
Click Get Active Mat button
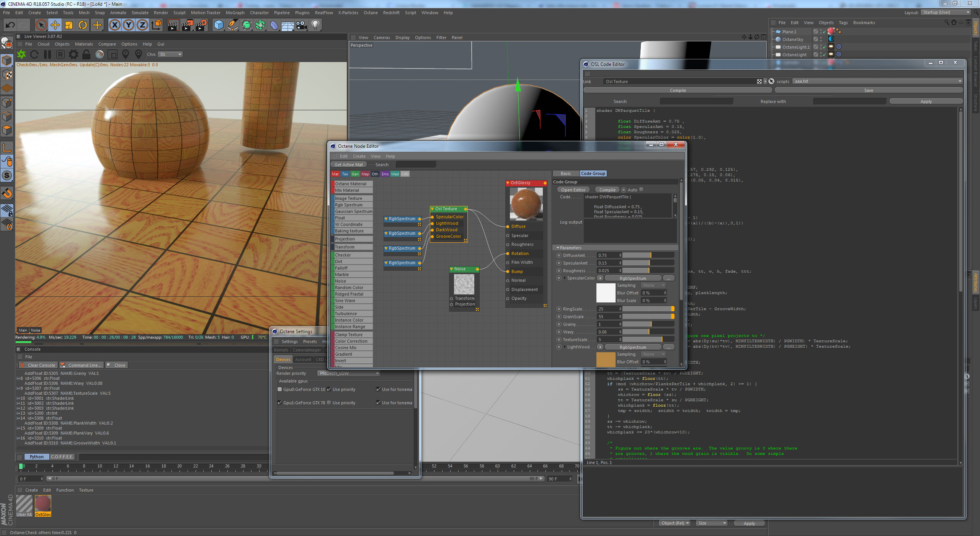point(348,165)
